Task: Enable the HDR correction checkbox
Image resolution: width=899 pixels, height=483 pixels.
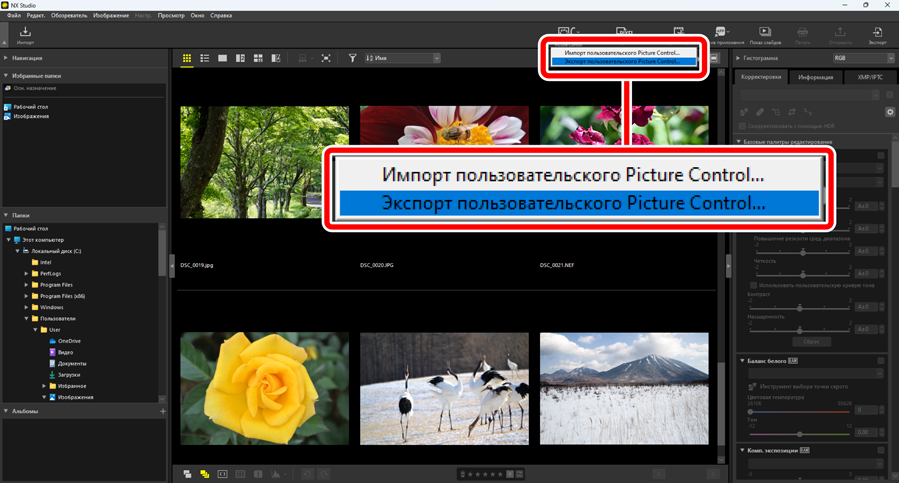Action: pos(744,126)
